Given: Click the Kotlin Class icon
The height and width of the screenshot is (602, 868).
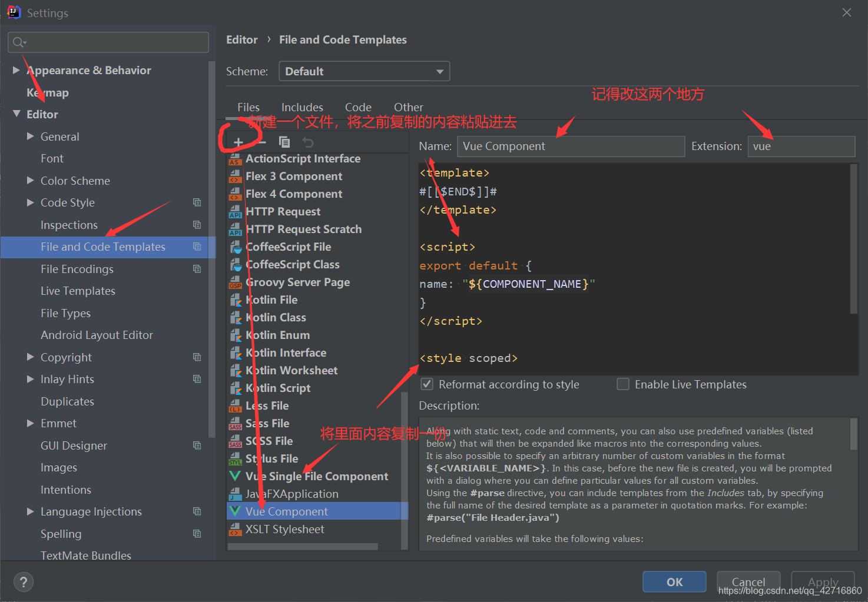Looking at the screenshot, I should tap(235, 318).
